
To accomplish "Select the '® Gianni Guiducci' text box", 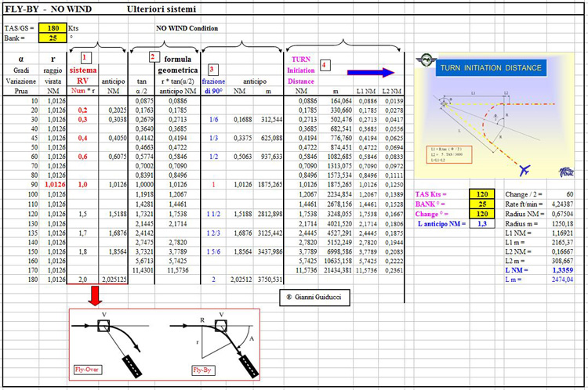I will click(x=314, y=297).
